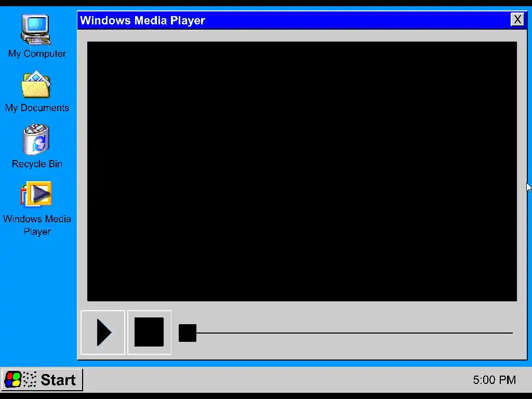Start playback with the Play button
The height and width of the screenshot is (399, 532).
pos(103,332)
